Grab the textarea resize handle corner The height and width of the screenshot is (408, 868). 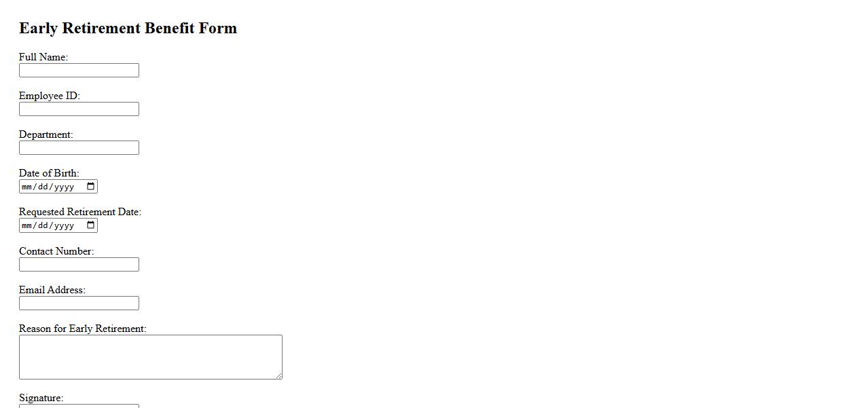(x=278, y=375)
